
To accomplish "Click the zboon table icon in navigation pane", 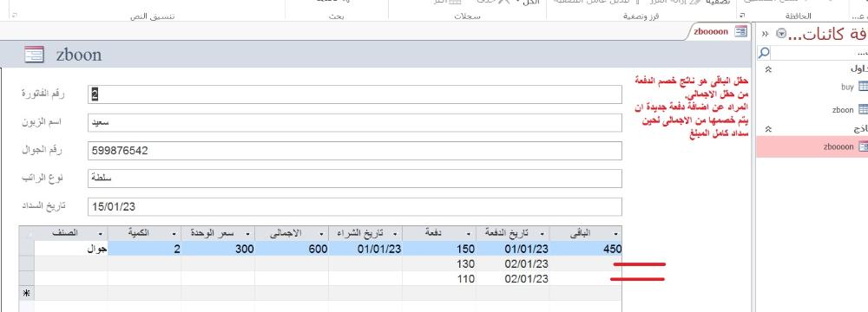I will pyautogui.click(x=863, y=109).
